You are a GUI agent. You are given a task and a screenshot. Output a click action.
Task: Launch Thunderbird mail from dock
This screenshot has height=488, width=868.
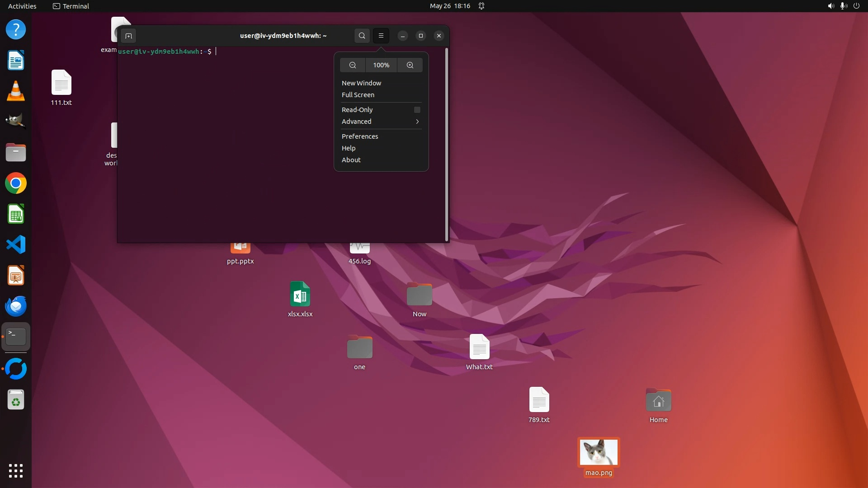pos(16,306)
